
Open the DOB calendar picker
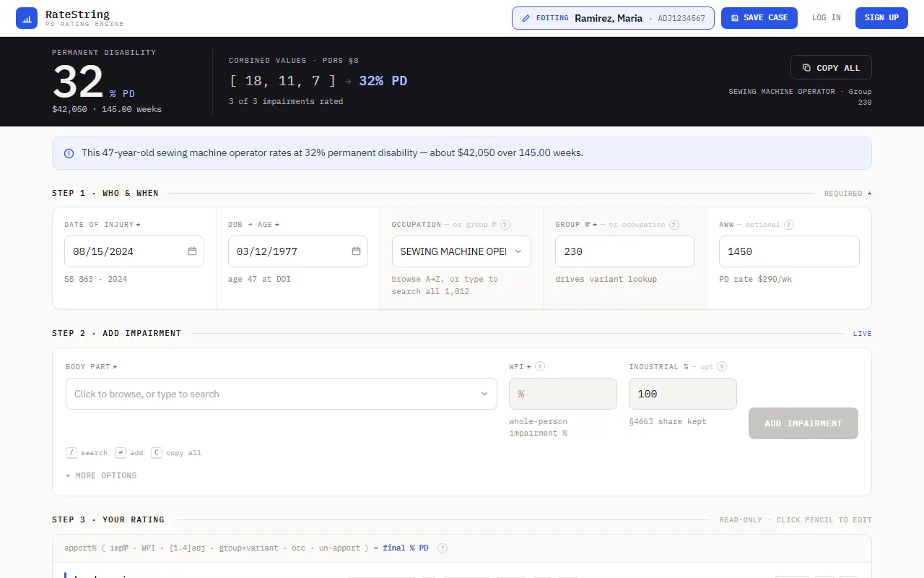(356, 251)
